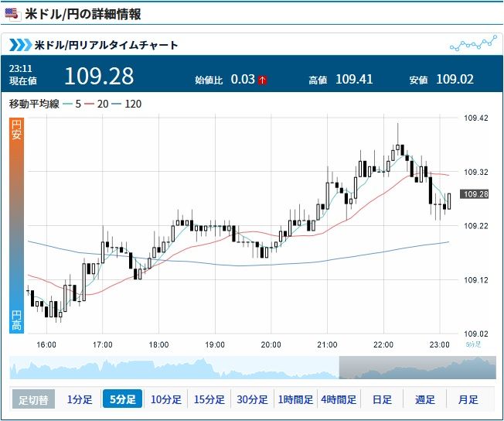Switch chart to 30分足 interval
The width and height of the screenshot is (504, 421).
tap(252, 399)
